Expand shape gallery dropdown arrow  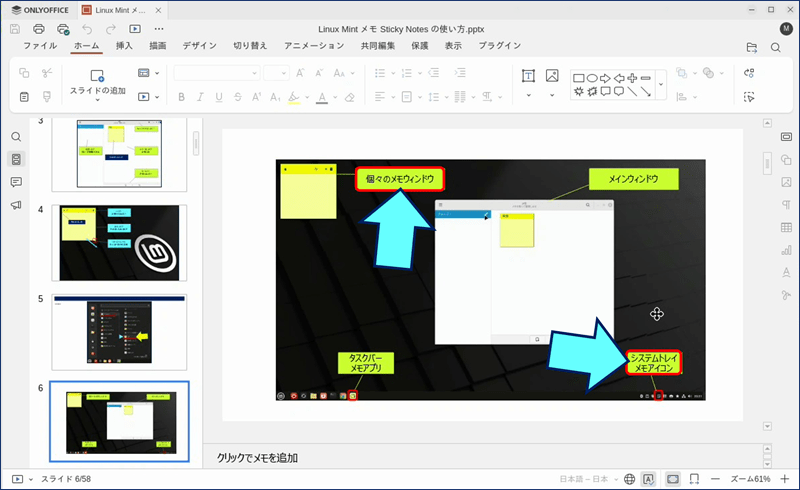point(661,84)
